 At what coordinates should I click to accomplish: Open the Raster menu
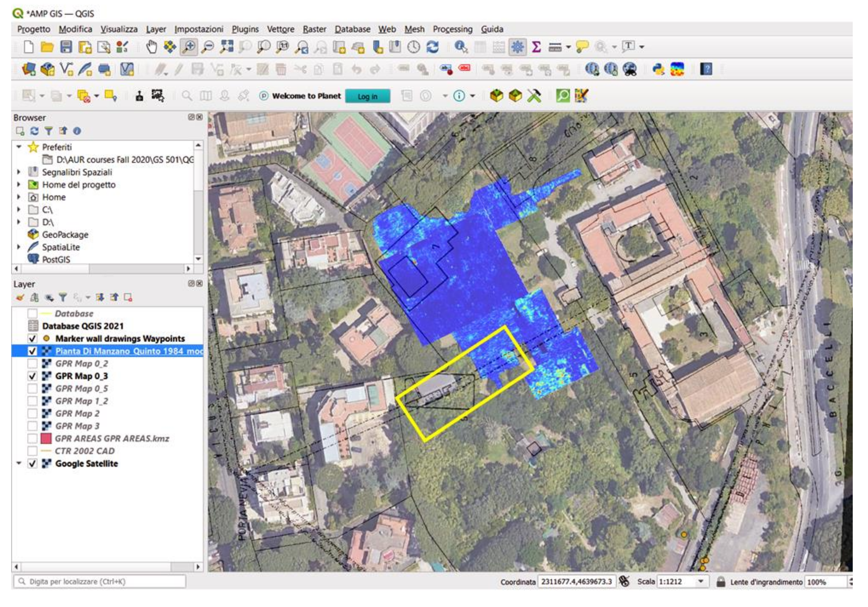pyautogui.click(x=314, y=29)
